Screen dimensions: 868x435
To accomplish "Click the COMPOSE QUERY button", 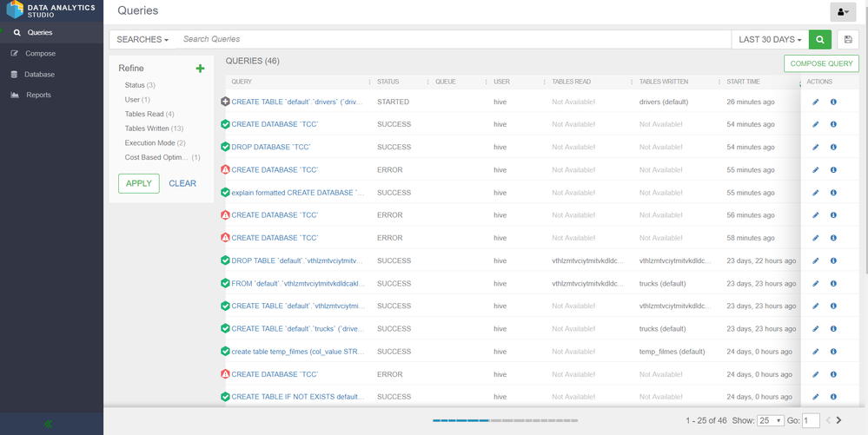I will [821, 63].
